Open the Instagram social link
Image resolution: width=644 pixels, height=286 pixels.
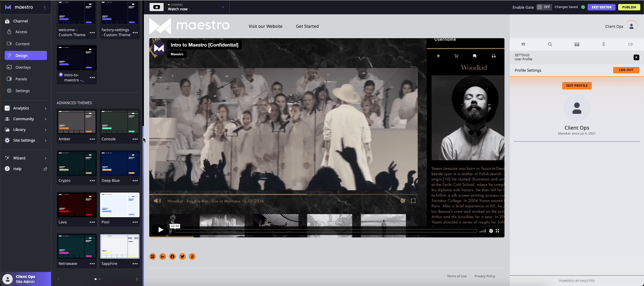coord(153,257)
